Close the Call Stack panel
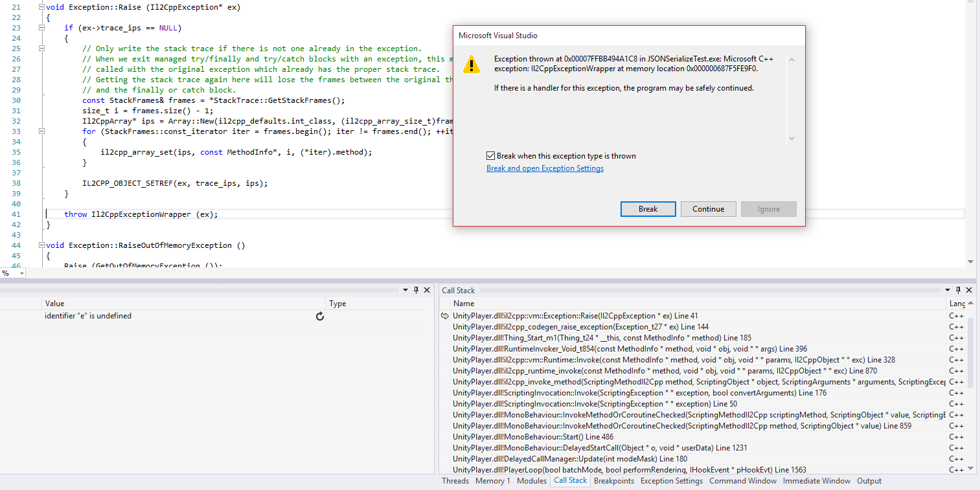The height and width of the screenshot is (490, 980). pyautogui.click(x=969, y=291)
